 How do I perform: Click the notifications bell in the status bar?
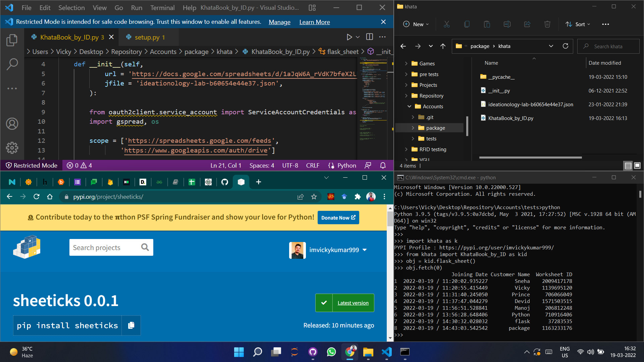tap(383, 165)
